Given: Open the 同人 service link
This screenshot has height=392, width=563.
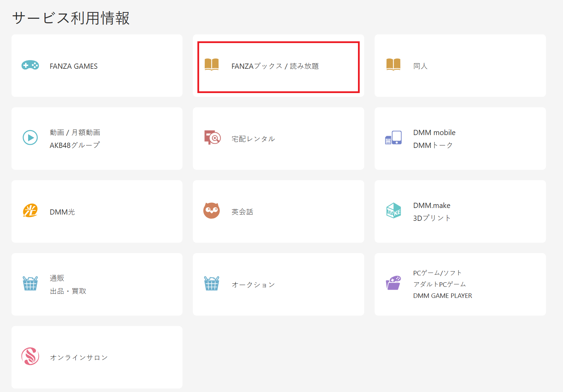Looking at the screenshot, I should 420,66.
